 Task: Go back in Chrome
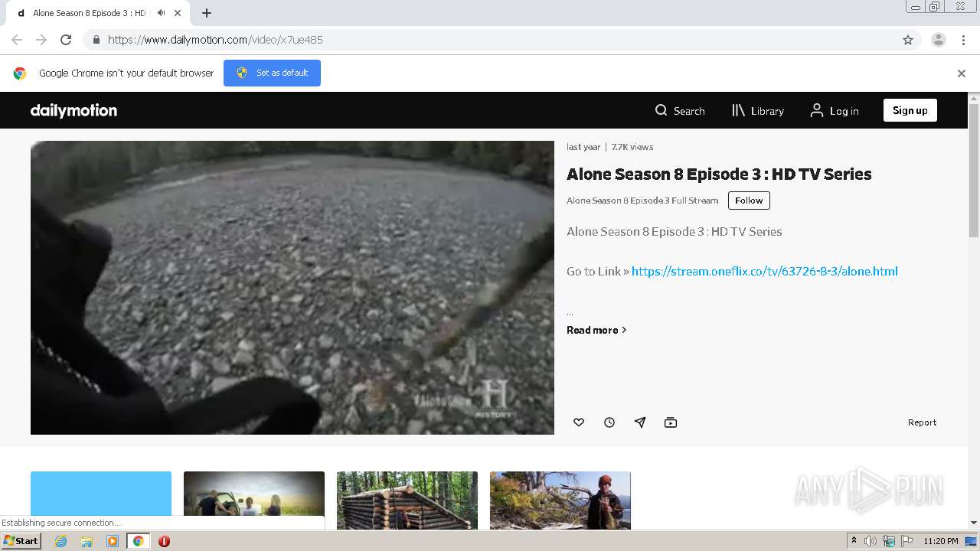[17, 40]
